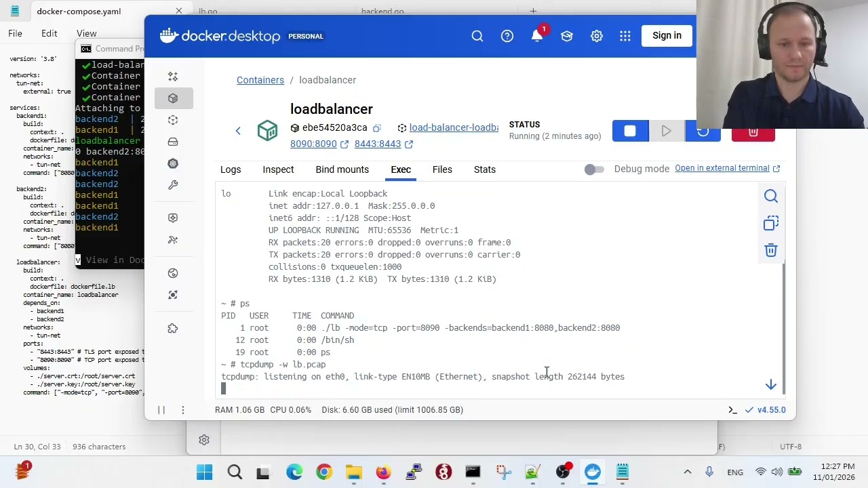The height and width of the screenshot is (488, 868).
Task: Open Builds wrench icon in sidebar
Action: point(173,185)
